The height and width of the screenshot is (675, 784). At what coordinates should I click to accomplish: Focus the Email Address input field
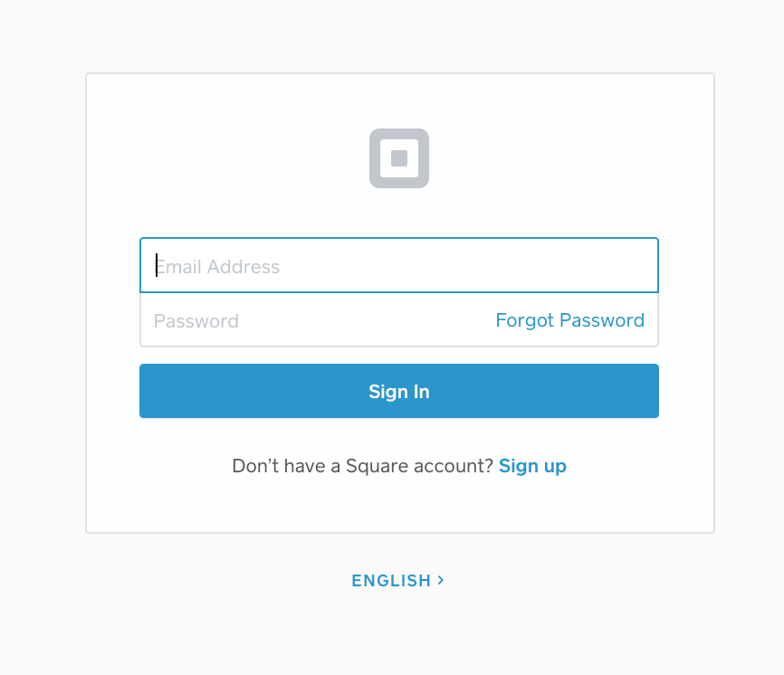tap(398, 265)
